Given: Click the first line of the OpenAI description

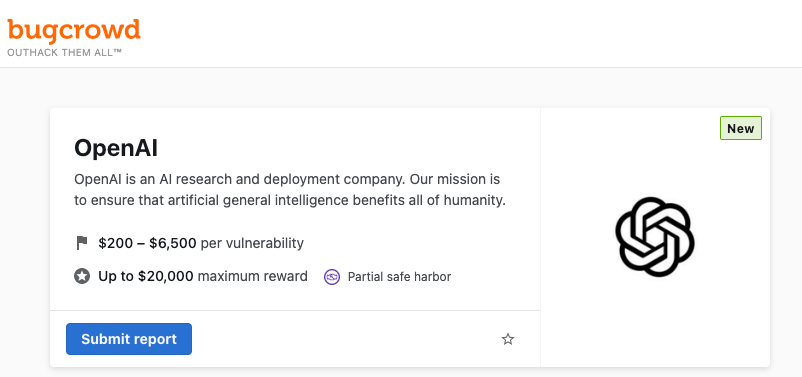Looking at the screenshot, I should pos(287,180).
